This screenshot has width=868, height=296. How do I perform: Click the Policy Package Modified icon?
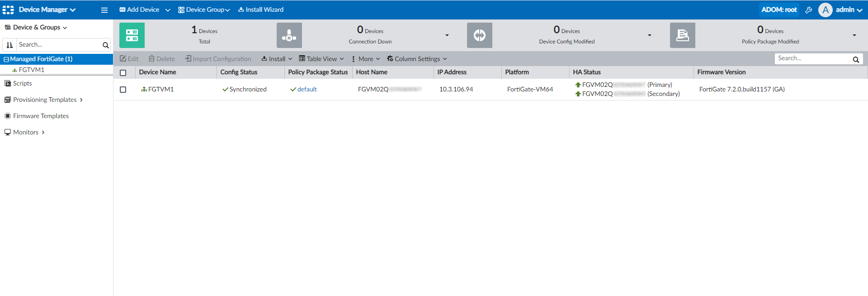pyautogui.click(x=683, y=35)
